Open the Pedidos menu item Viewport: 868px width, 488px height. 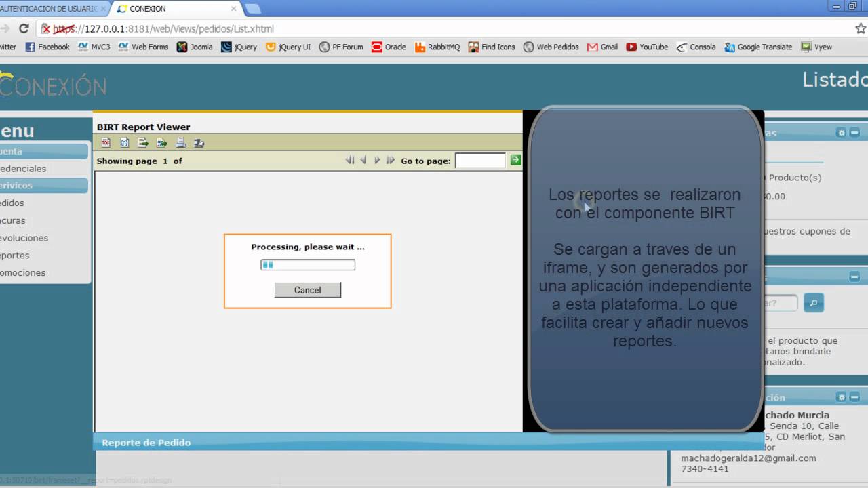pyautogui.click(x=12, y=203)
